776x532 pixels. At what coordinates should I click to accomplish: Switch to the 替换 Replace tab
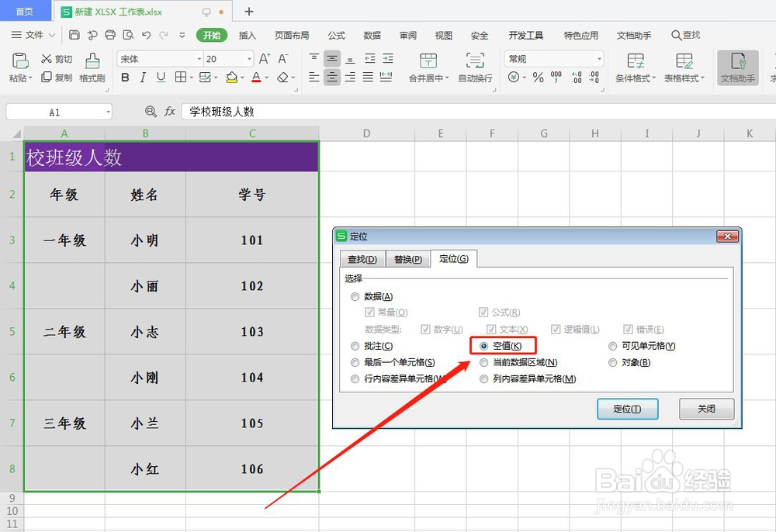[407, 258]
